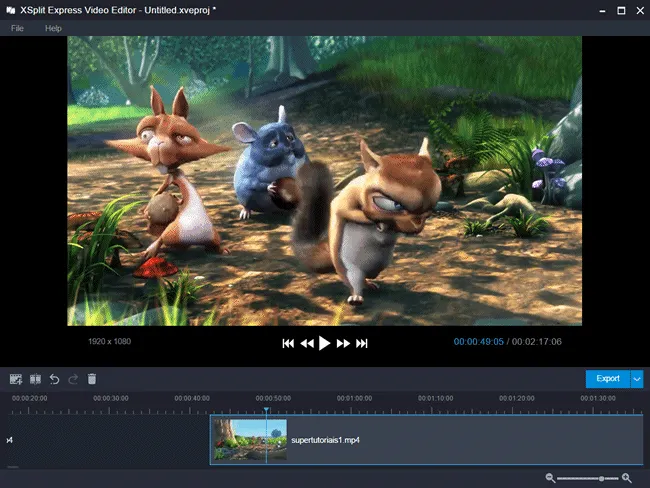Zoom in the timeline with magnifier icon
The height and width of the screenshot is (488, 650).
(x=627, y=478)
